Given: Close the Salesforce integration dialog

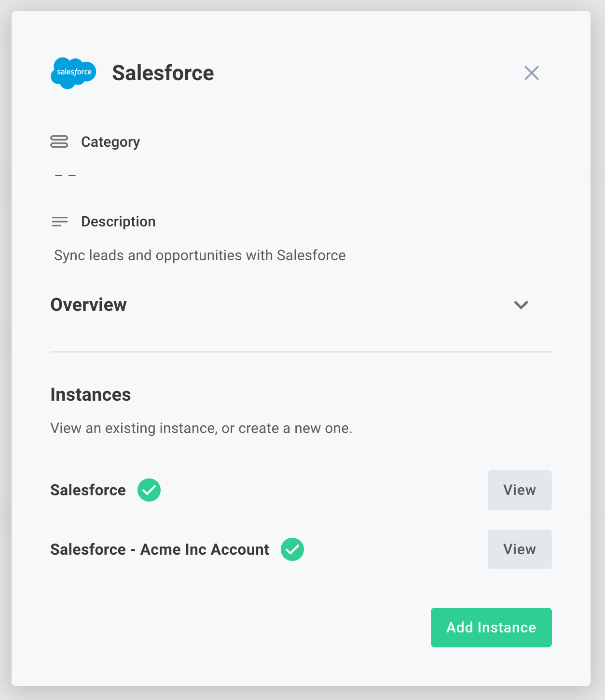Looking at the screenshot, I should point(531,73).
